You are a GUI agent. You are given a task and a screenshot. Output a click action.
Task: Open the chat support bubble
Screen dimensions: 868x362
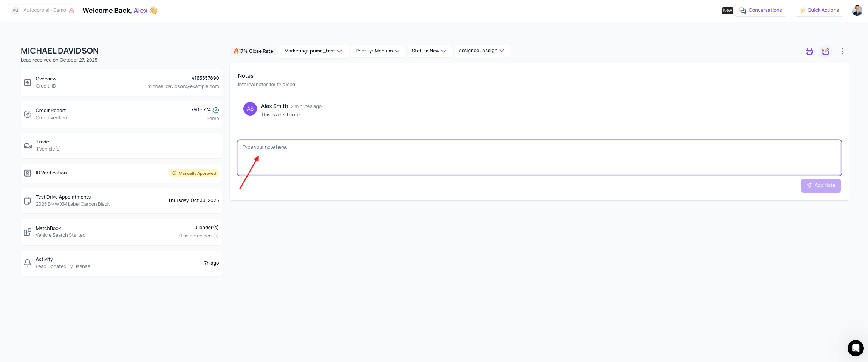[855, 348]
